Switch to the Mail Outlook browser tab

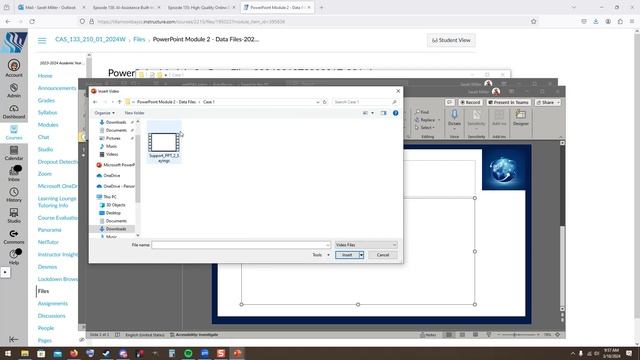(51, 7)
